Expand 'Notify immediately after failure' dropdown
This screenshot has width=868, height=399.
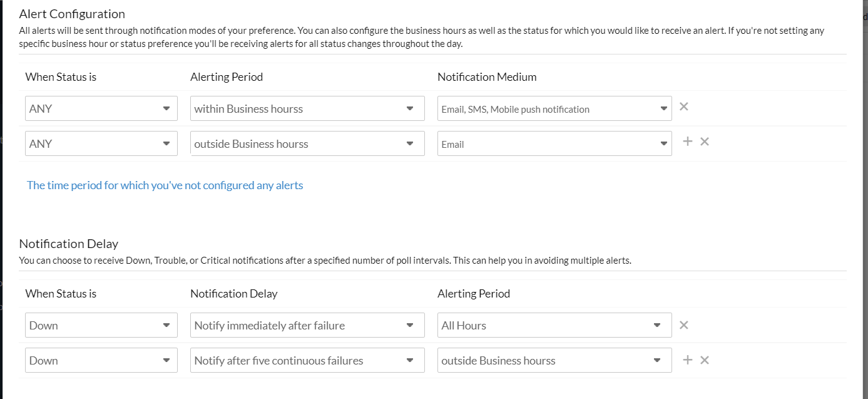coord(307,325)
